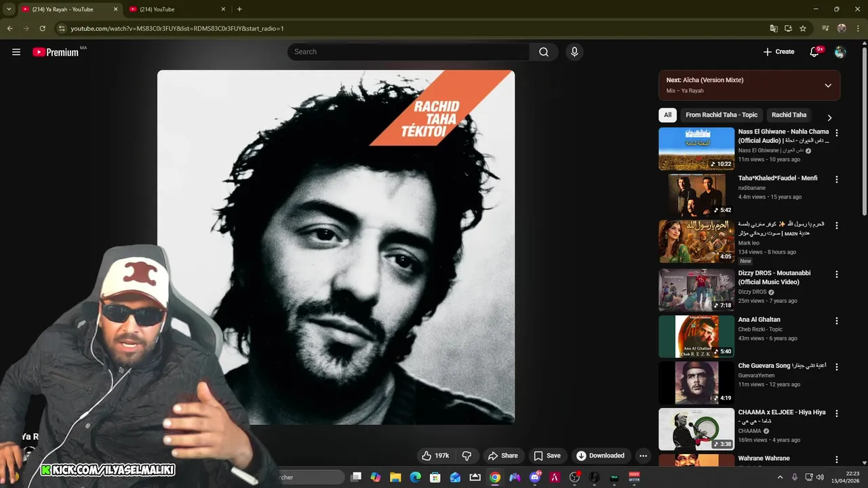The image size is (868, 488).
Task: Save the video to playlist
Action: pyautogui.click(x=547, y=455)
